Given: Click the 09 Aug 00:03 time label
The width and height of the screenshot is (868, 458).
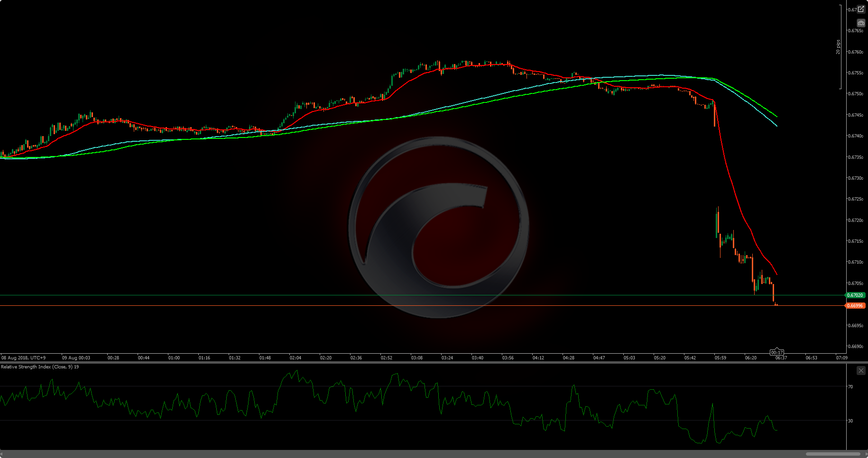Looking at the screenshot, I should click(76, 358).
